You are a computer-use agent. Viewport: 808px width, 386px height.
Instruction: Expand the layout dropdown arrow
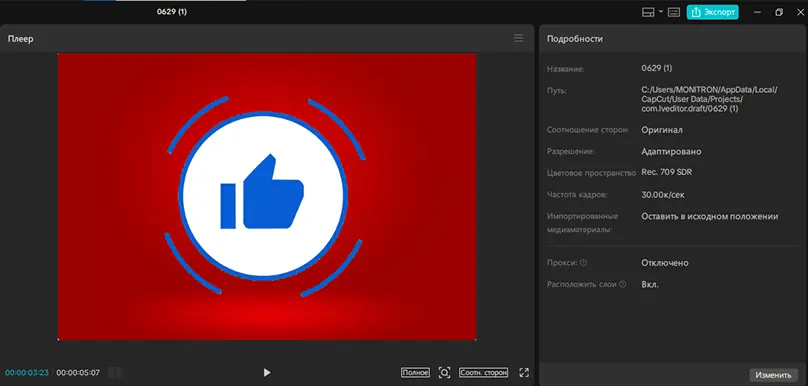point(661,12)
